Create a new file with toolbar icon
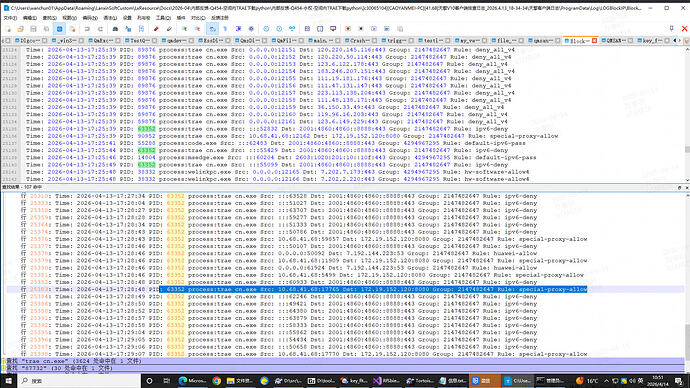The width and height of the screenshot is (690, 388). (8, 29)
